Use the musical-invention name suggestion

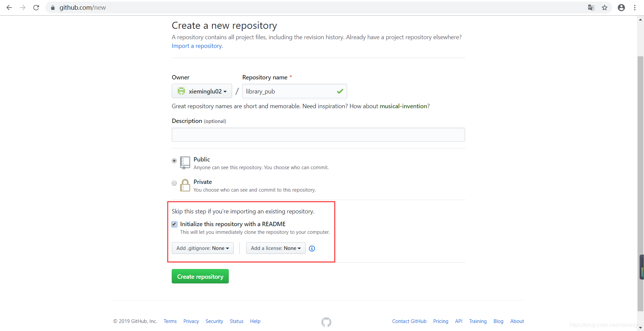point(403,106)
